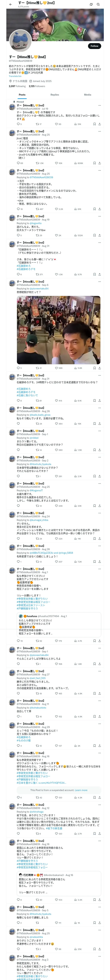Click the Translate bio link
The image size is (110, 980).
pos(15,76)
